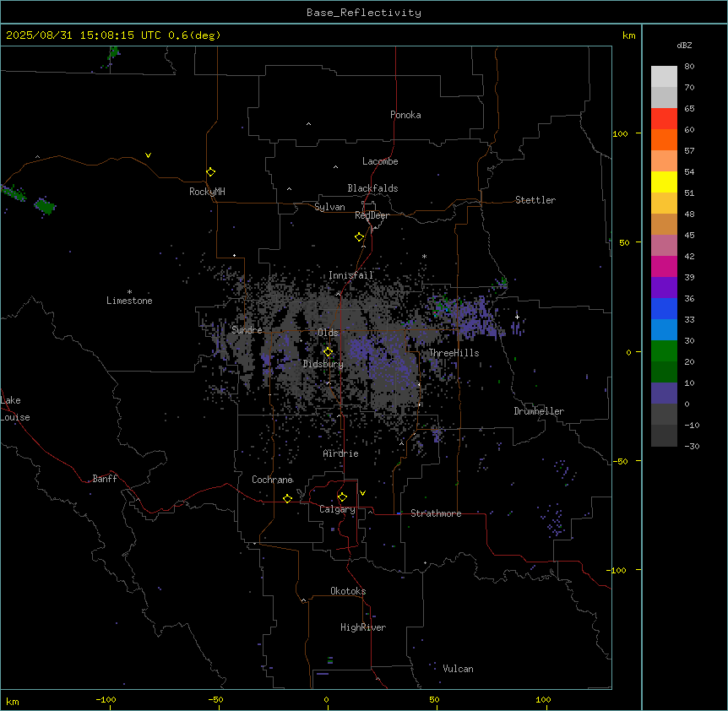
Task: Click the Base_Reflectivity title
Action: pyautogui.click(x=364, y=13)
